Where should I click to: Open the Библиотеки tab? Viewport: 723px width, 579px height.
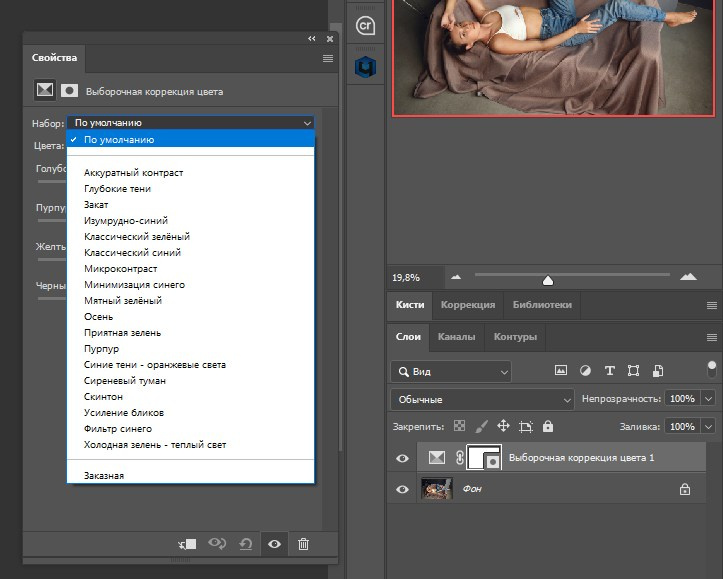point(542,305)
